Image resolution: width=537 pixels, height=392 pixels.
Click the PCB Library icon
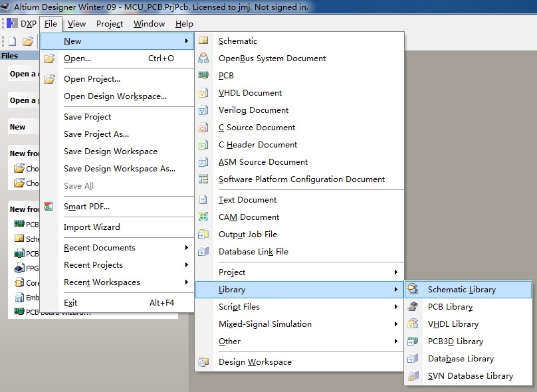point(413,306)
